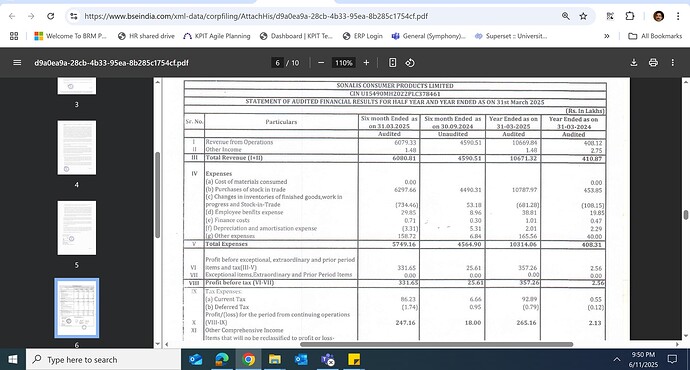Screen dimensions: 690x370
Task: Select page 5 thumbnail
Action: pos(77,228)
